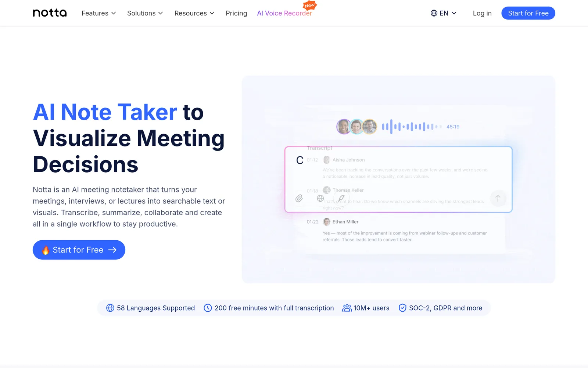588x368 pixels.
Task: Click the 58 Languages Supported text
Action: coord(156,308)
